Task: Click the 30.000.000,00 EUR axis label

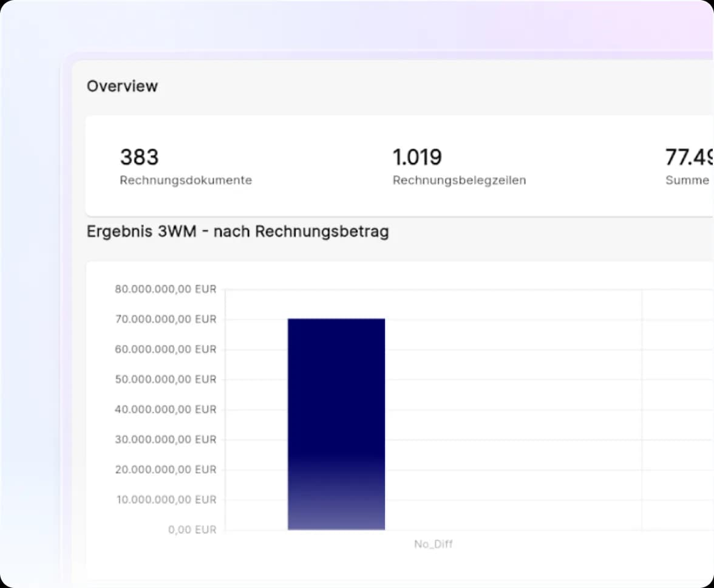Action: 165,439
